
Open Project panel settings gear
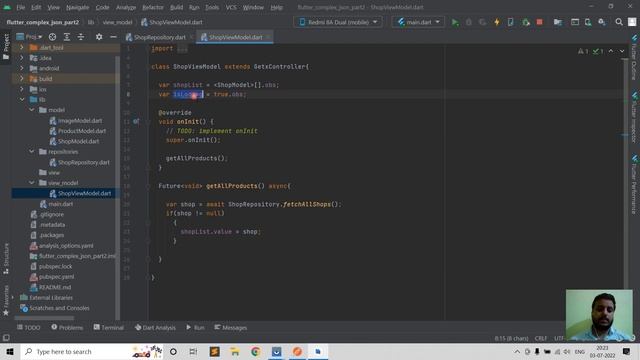99,37
